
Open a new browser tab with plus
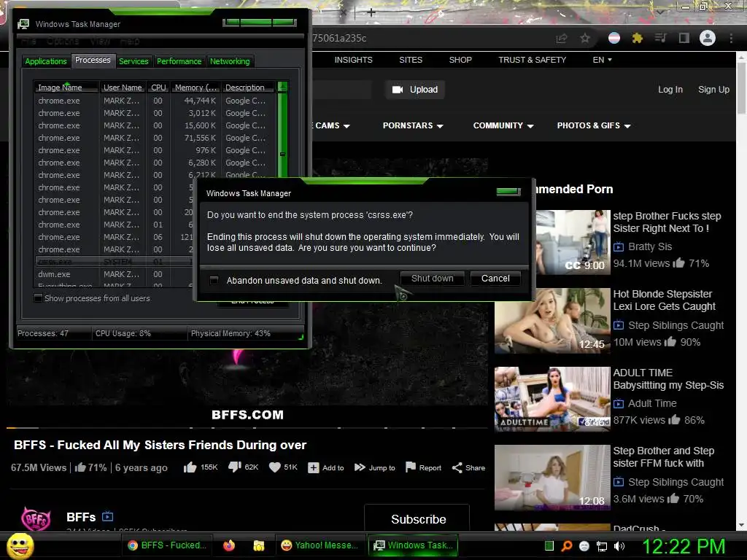pyautogui.click(x=371, y=12)
